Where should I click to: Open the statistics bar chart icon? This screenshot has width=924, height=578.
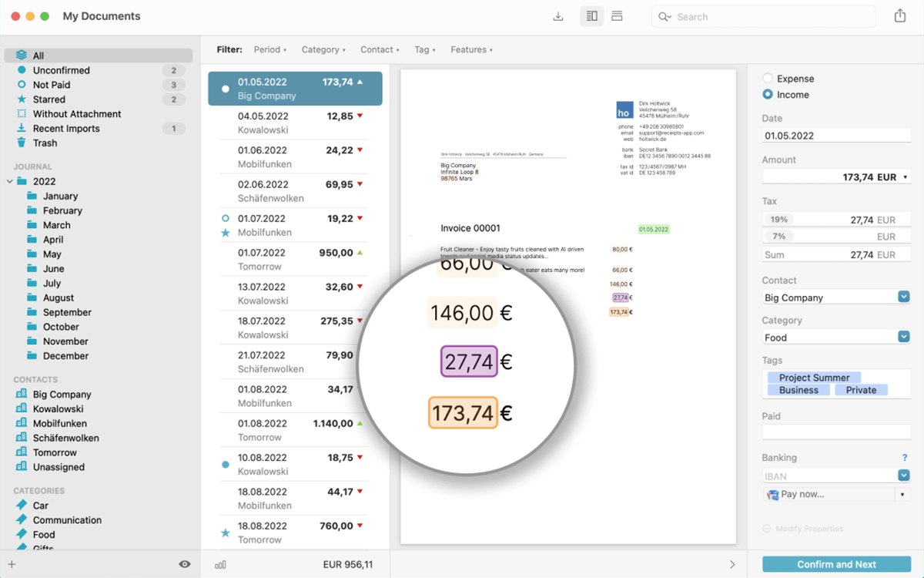220,565
